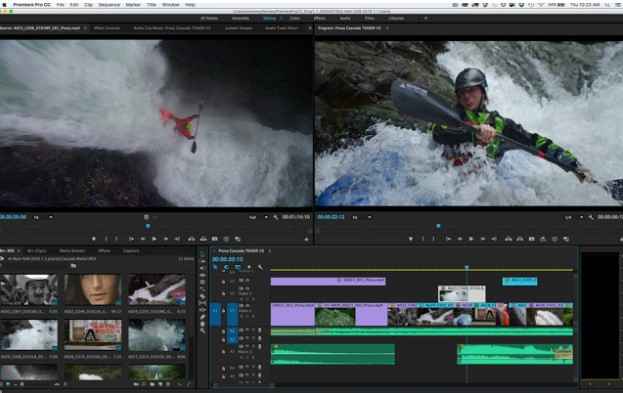The height and width of the screenshot is (393, 623).
Task: Open the Window menu
Action: tap(171, 4)
